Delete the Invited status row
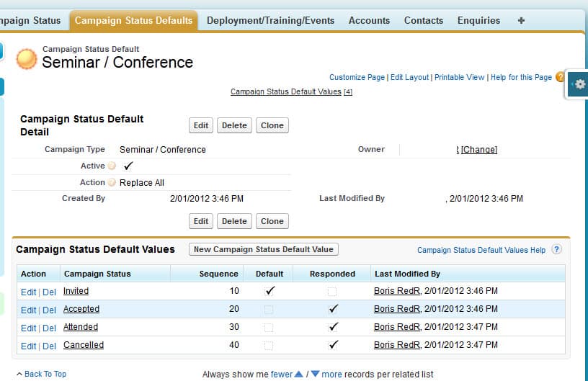 (x=49, y=292)
